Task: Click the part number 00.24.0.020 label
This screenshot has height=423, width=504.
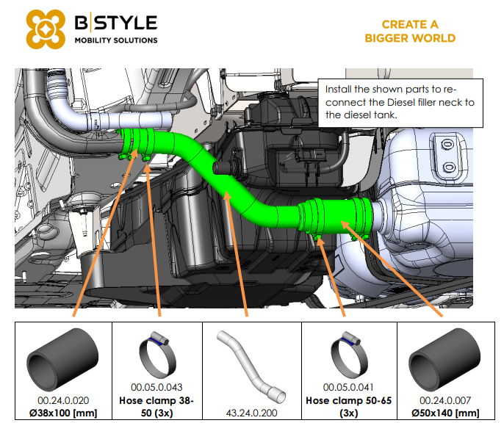Action: 62,400
